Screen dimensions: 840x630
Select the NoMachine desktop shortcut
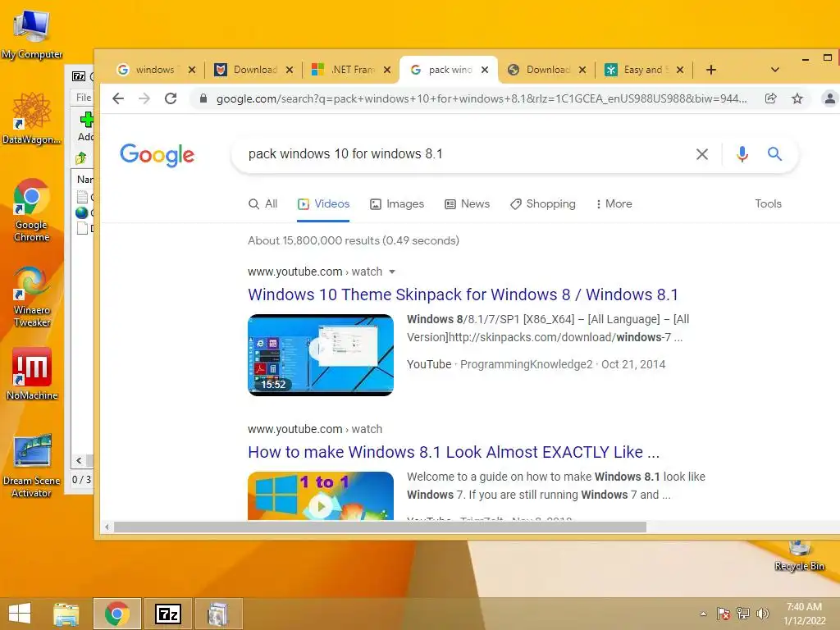coord(32,373)
